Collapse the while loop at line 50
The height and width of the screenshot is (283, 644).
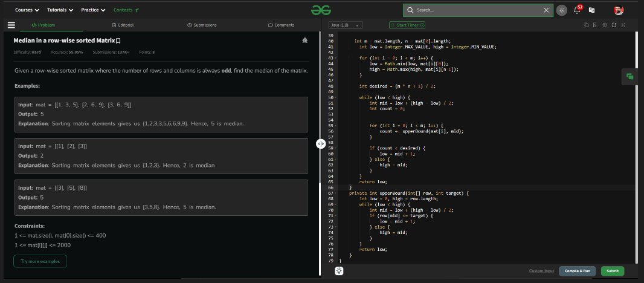tap(336, 97)
